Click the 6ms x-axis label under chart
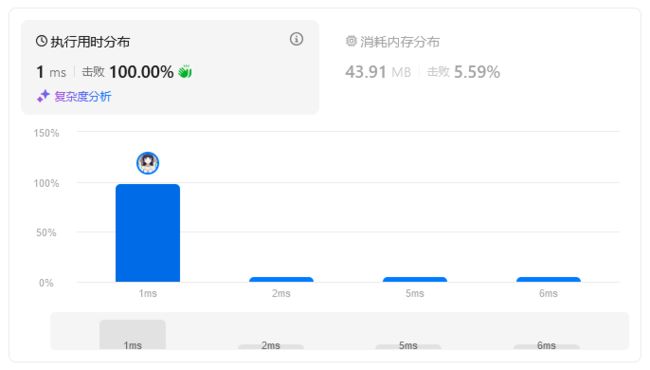 (x=548, y=293)
